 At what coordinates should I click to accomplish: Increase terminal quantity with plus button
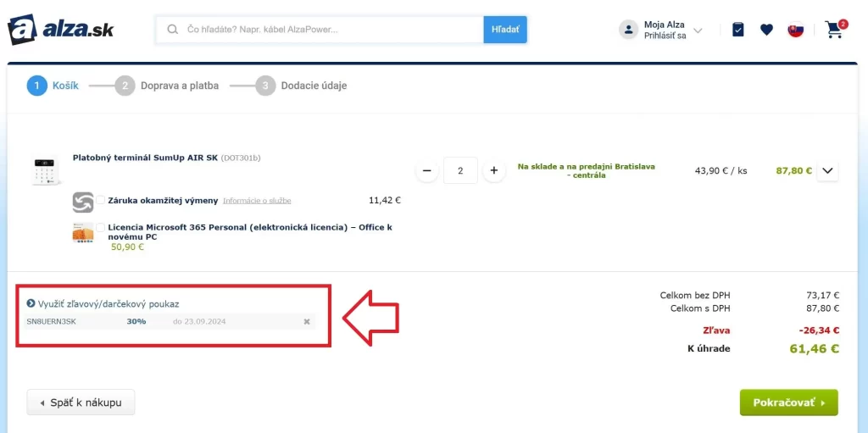pos(494,170)
